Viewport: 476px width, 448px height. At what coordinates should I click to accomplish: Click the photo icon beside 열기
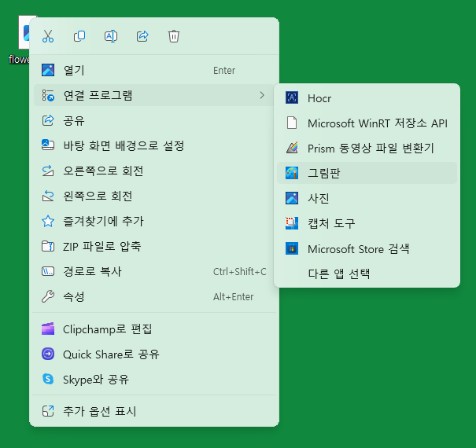pyautogui.click(x=48, y=70)
